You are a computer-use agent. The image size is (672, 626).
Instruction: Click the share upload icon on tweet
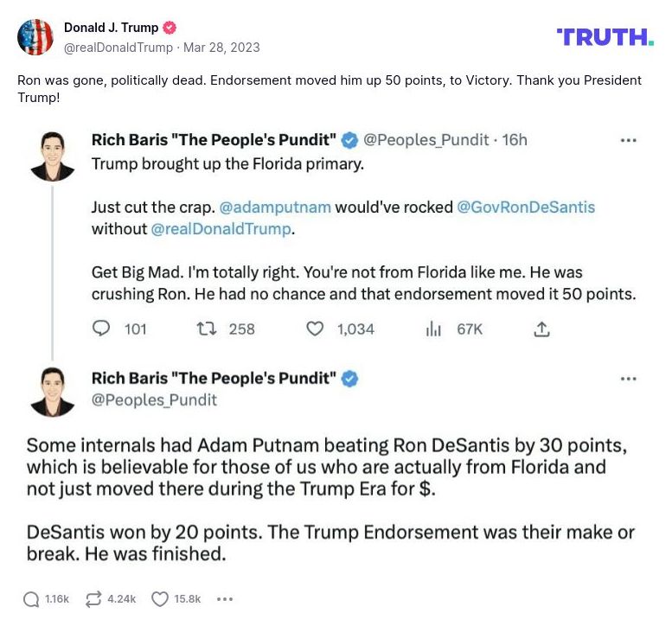[541, 329]
